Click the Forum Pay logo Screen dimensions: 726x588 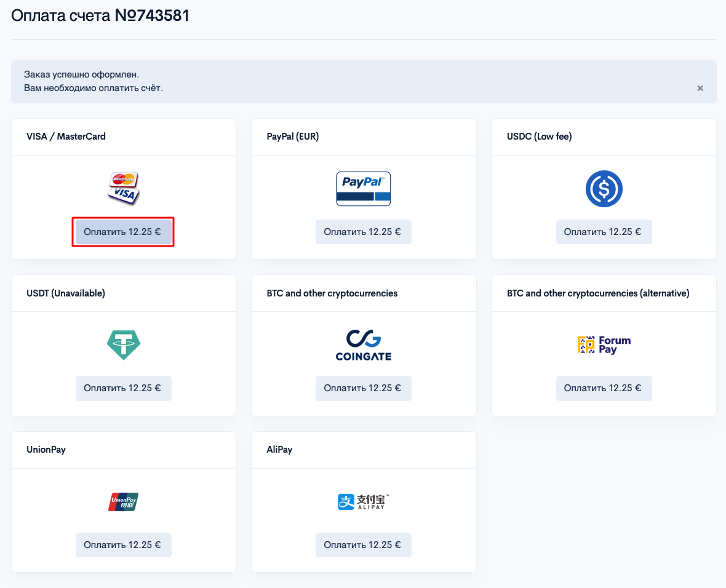coord(604,345)
